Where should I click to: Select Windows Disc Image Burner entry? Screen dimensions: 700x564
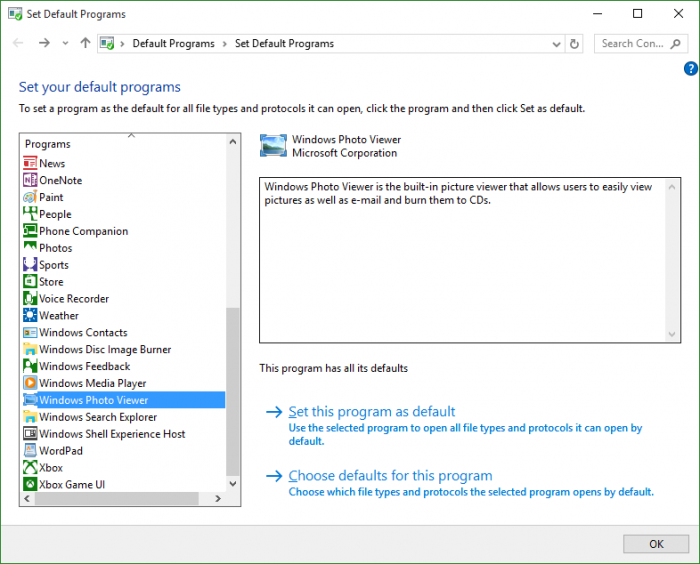105,349
